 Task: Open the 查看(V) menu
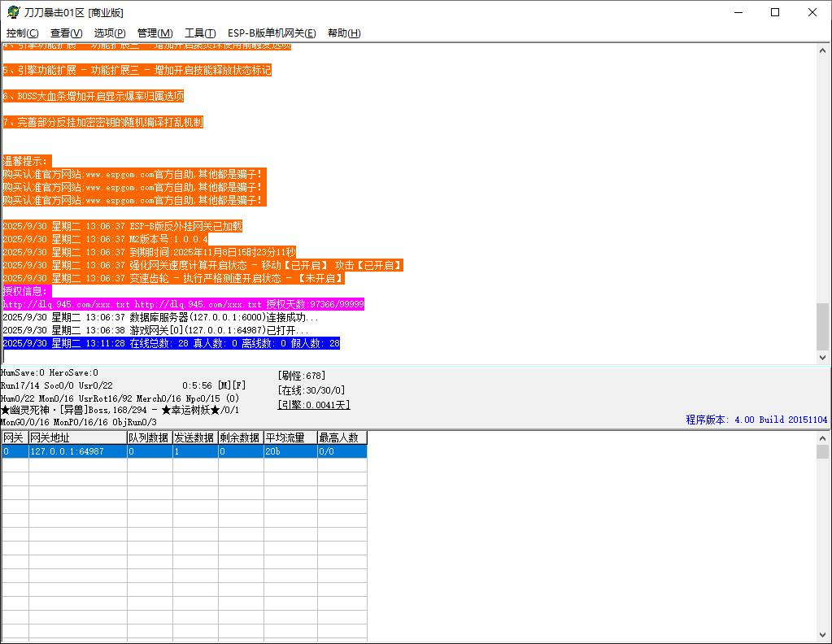click(x=66, y=33)
